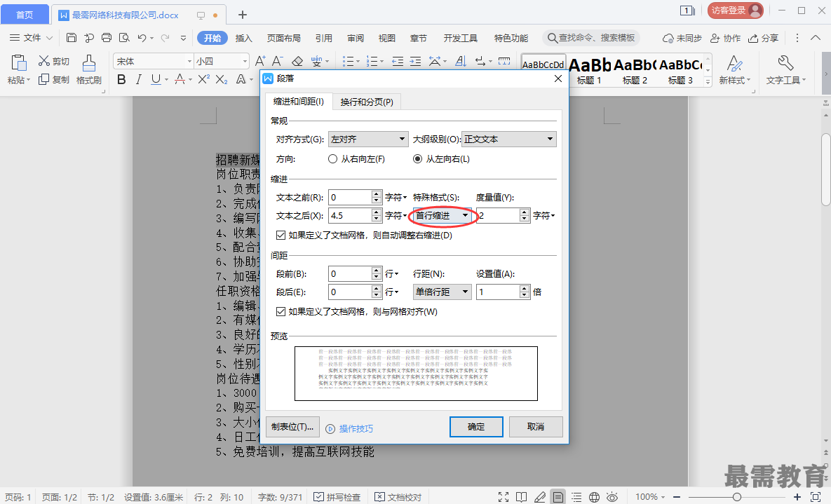The height and width of the screenshot is (504, 831).
Task: Click the 确定 (OK) button
Action: coord(476,427)
